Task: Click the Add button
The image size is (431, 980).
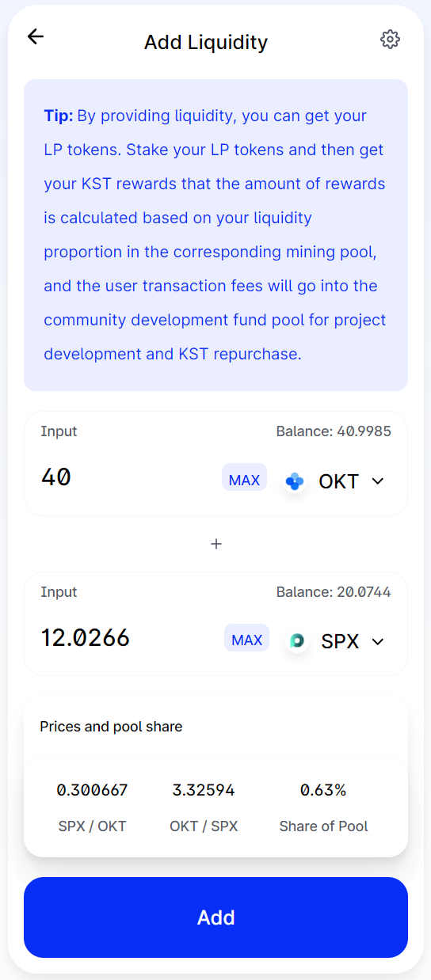Action: click(x=215, y=917)
